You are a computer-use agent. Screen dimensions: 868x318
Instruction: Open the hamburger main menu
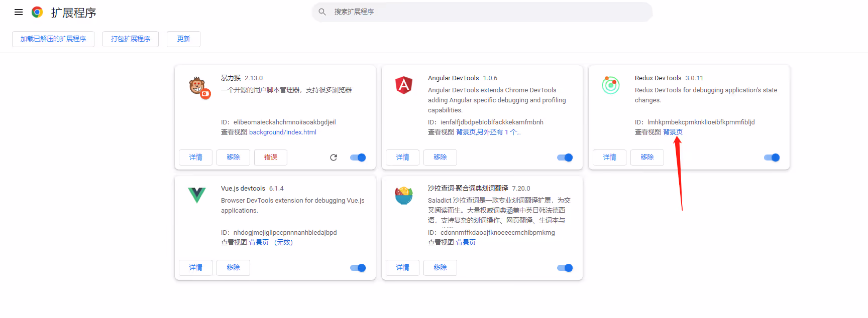(19, 12)
